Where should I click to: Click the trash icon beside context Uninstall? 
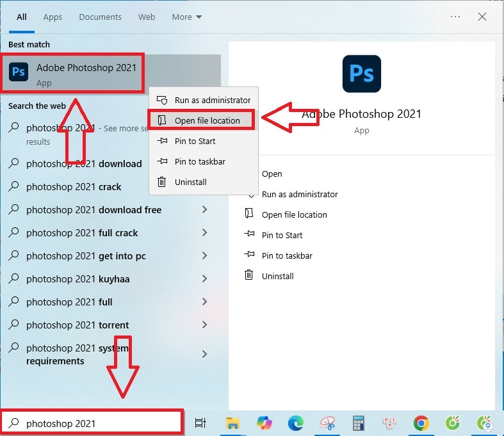coord(161,182)
